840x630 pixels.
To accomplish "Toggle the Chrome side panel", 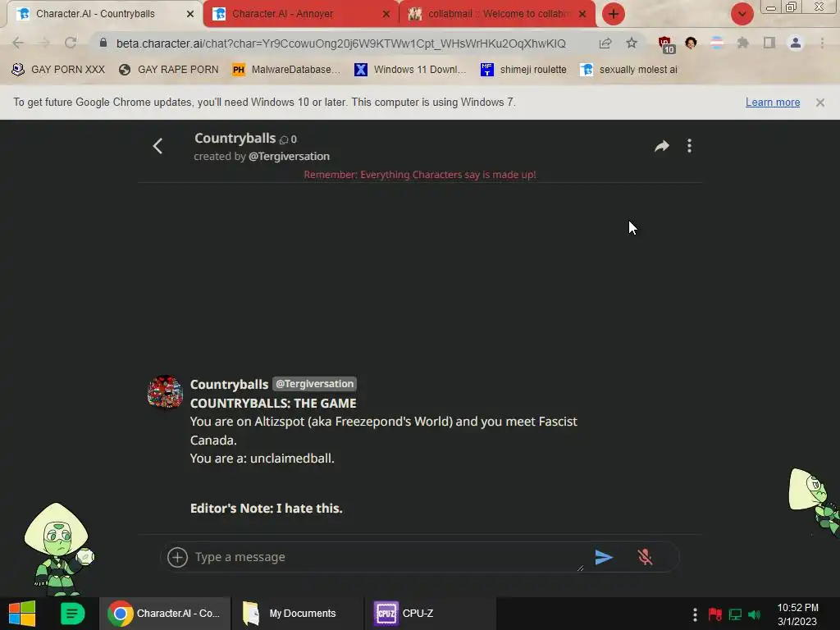I will pyautogui.click(x=769, y=43).
